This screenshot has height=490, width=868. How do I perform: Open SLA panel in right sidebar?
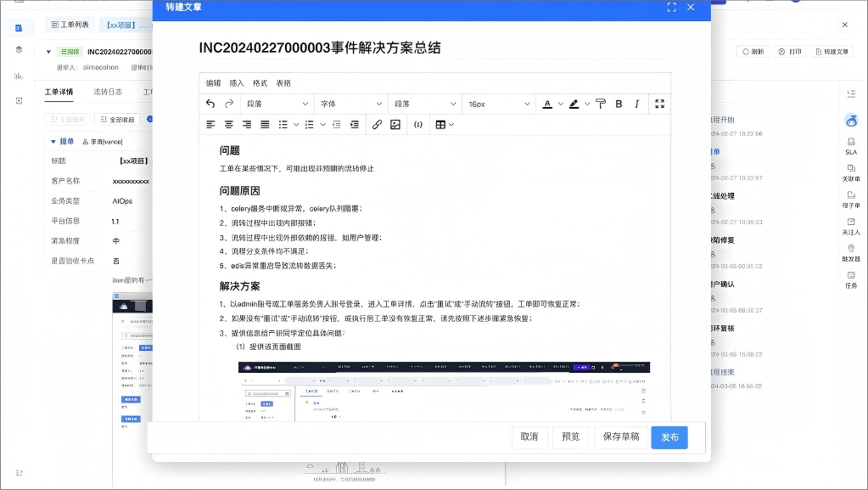(x=851, y=146)
